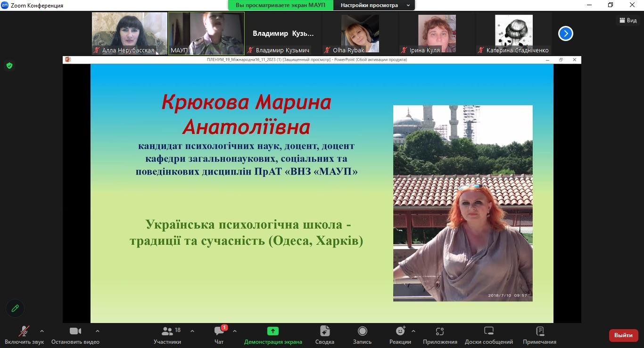Click muted mic icon on Ірина Куля

pos(404,50)
